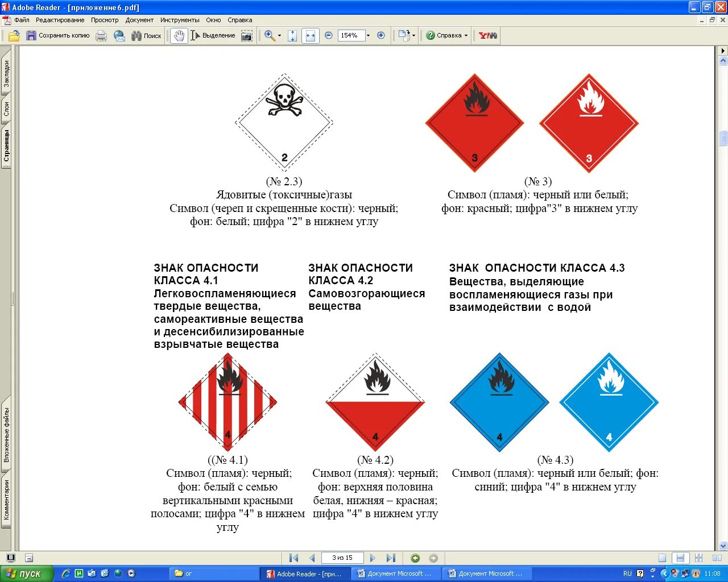The image size is (728, 582).
Task: Click the email document icon
Action: (x=119, y=35)
